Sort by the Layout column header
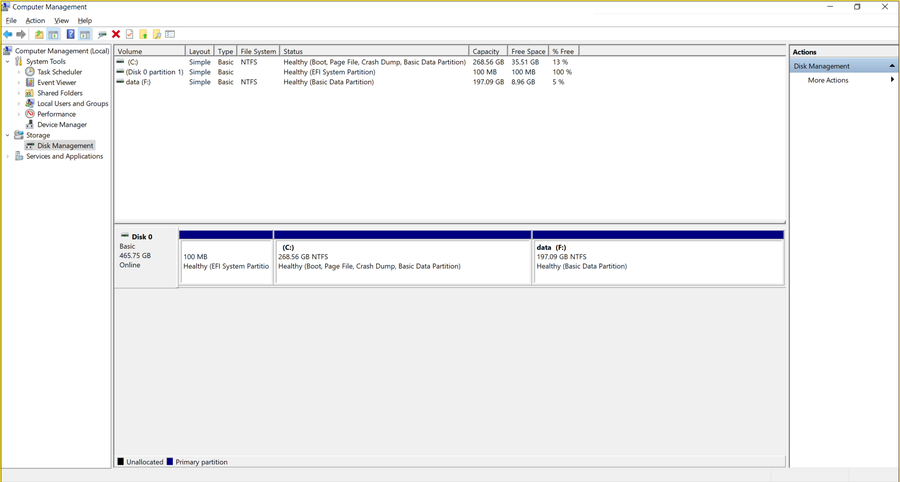The height and width of the screenshot is (482, 900). pos(200,51)
